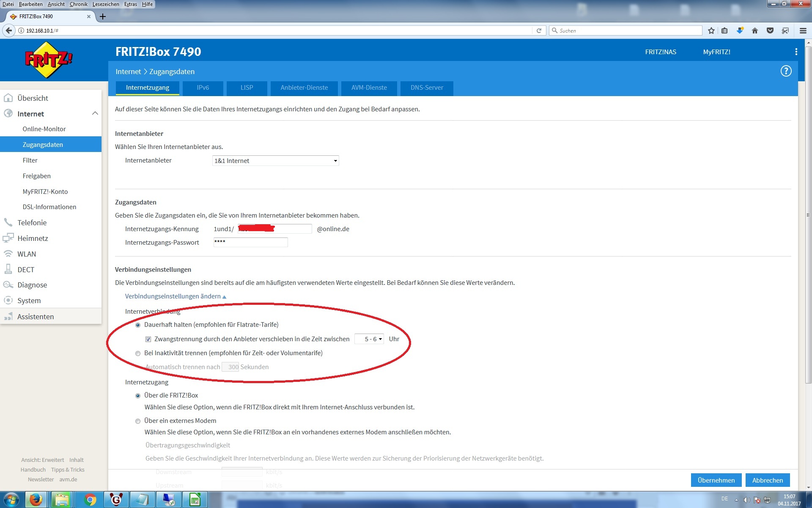Close the FRITZ!Box 7490 tab

tap(88, 17)
